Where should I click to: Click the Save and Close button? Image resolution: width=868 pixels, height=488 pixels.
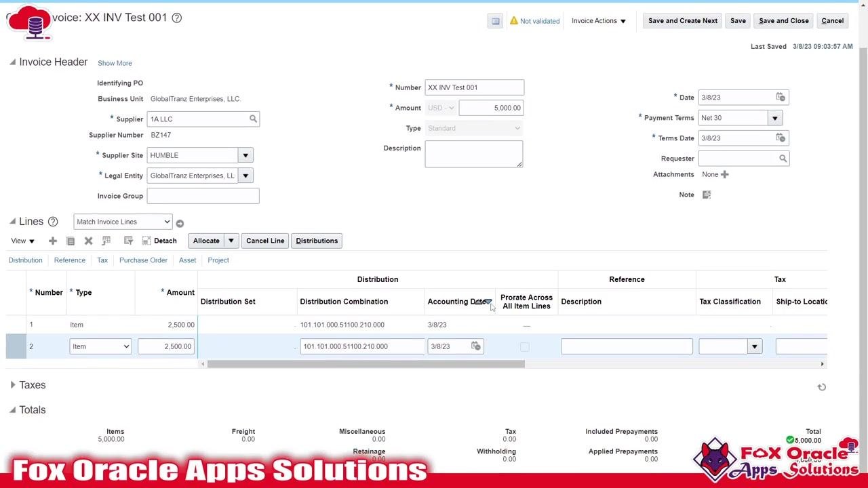point(784,21)
